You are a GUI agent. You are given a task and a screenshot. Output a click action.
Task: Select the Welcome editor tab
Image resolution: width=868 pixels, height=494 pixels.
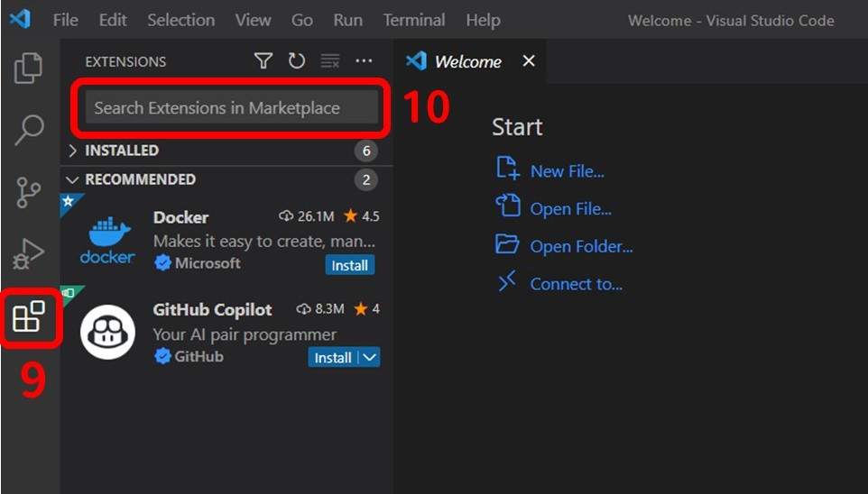[x=469, y=61]
